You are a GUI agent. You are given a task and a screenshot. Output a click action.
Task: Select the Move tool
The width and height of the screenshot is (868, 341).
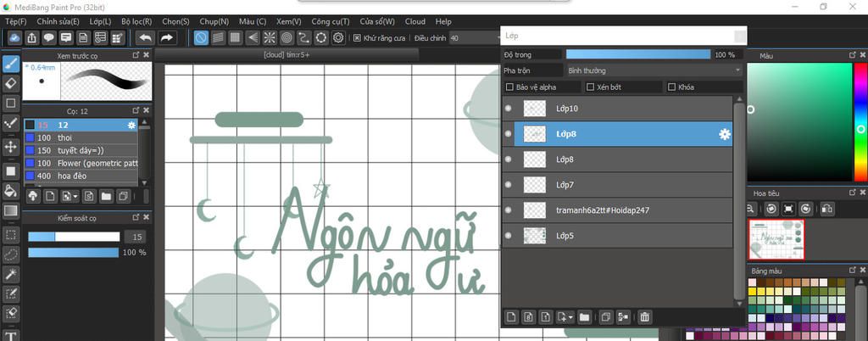(x=11, y=147)
